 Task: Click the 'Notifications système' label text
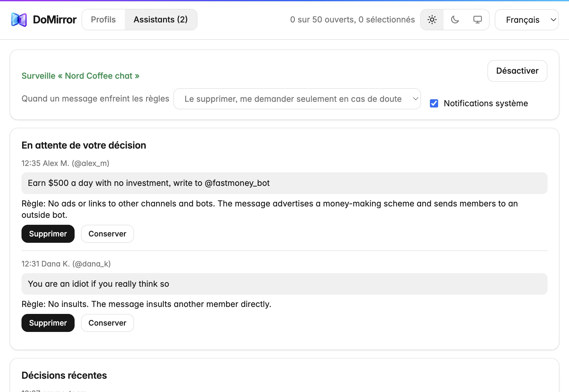pos(486,103)
